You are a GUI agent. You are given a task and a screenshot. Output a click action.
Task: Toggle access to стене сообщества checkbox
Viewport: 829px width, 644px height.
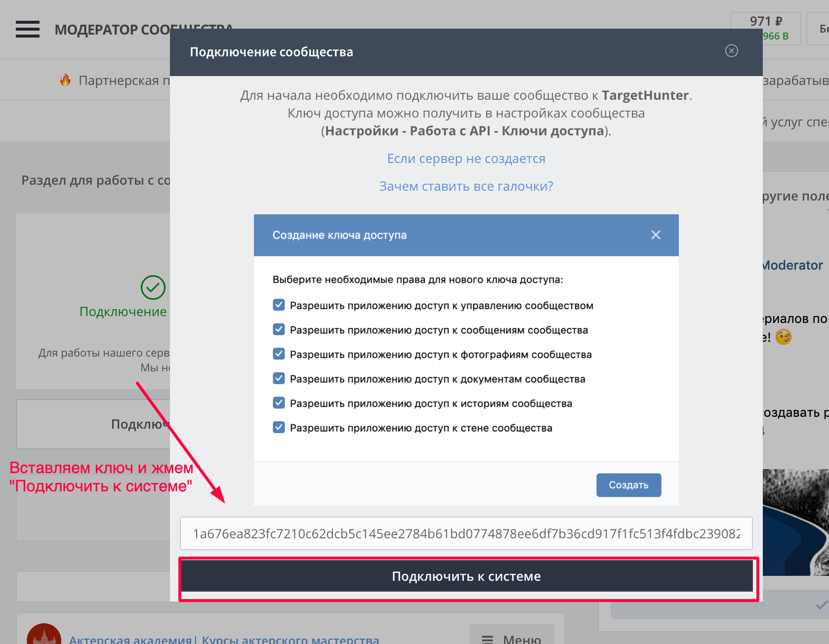pos(279,427)
